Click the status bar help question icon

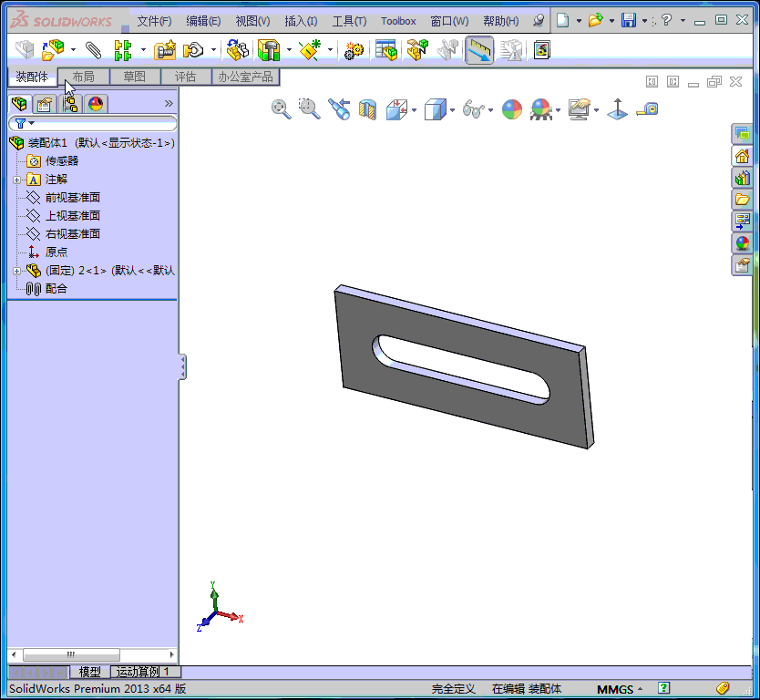point(663,688)
